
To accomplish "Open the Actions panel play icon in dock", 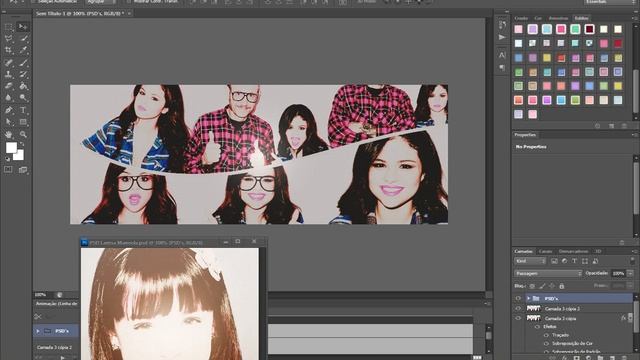I will (502, 37).
